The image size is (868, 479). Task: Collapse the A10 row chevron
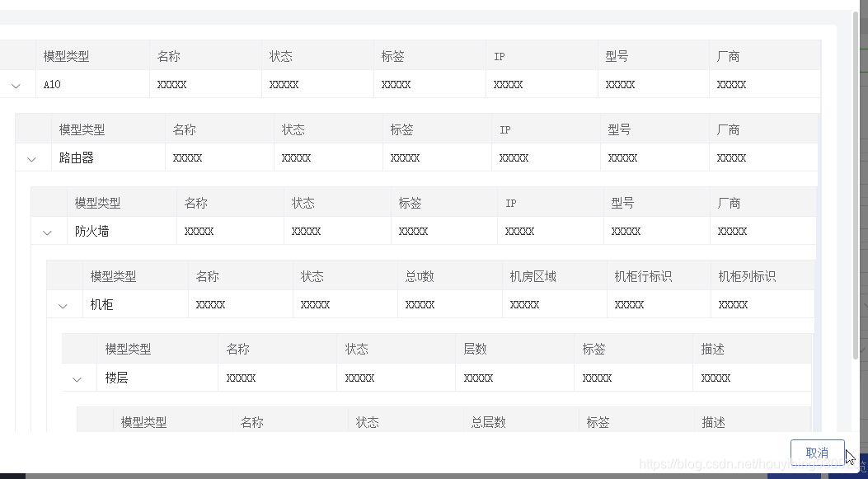click(x=16, y=86)
